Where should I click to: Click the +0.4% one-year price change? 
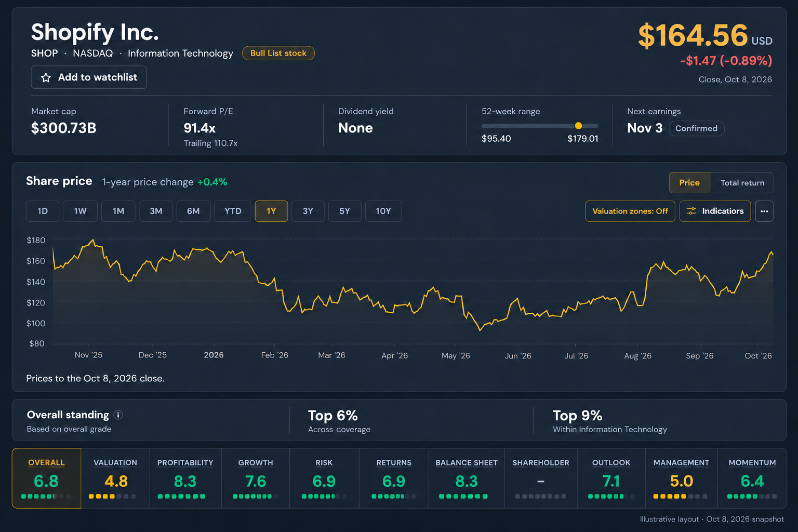coord(212,182)
